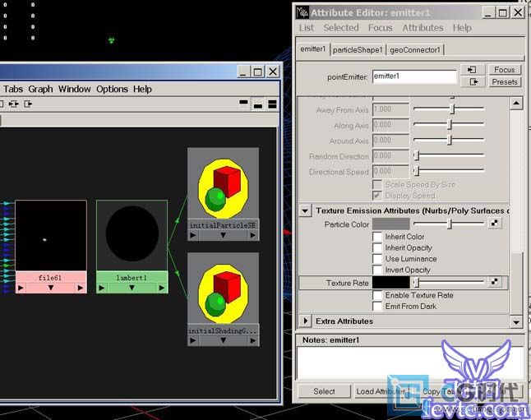Viewport: 531px width, 420px height.
Task: Toggle the Invert Opacity checkbox
Action: [x=377, y=270]
